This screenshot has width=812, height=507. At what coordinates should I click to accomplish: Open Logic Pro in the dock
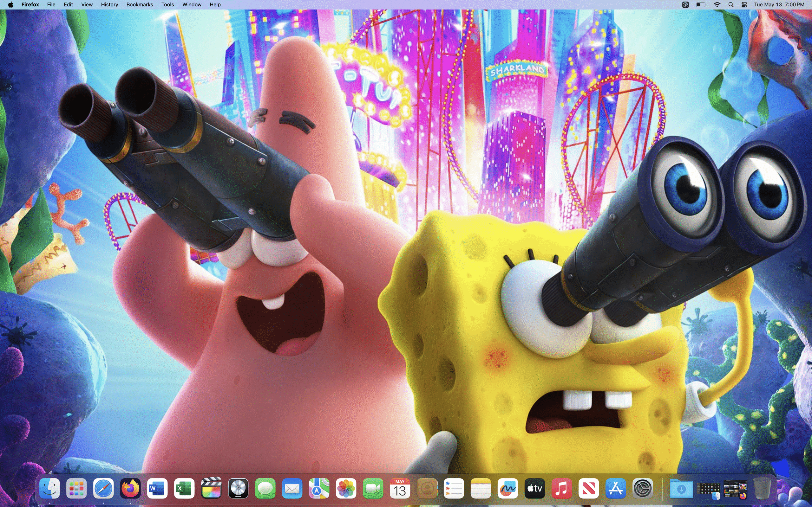[x=238, y=489]
